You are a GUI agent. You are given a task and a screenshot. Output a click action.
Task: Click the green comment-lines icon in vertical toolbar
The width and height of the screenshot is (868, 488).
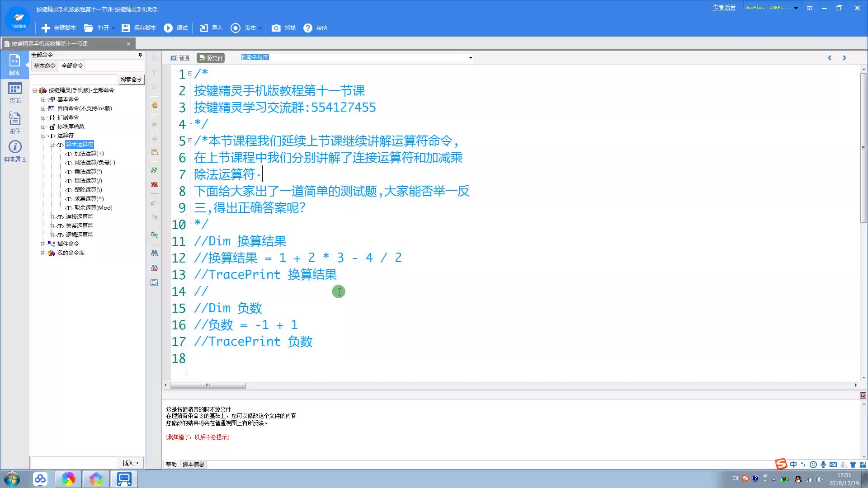(x=154, y=170)
